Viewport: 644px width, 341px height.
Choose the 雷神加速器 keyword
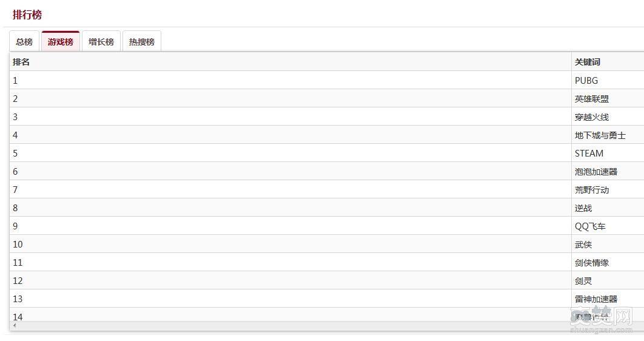(596, 299)
